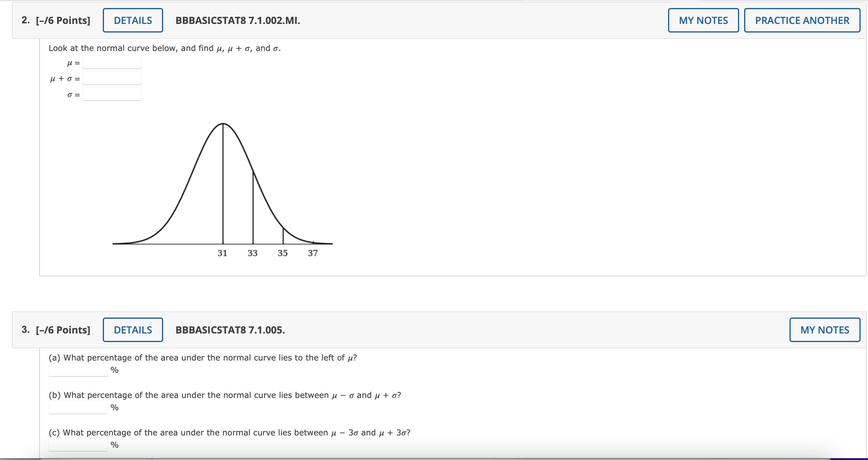Click the 37 label on the curve axis
Screen dimensions: 868x460
pyautogui.click(x=313, y=253)
